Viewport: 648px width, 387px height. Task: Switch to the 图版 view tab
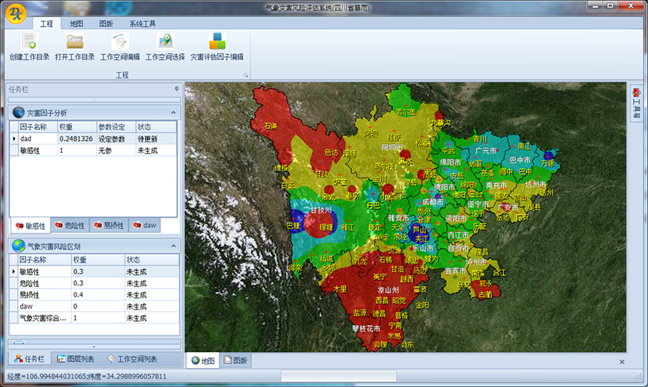236,361
